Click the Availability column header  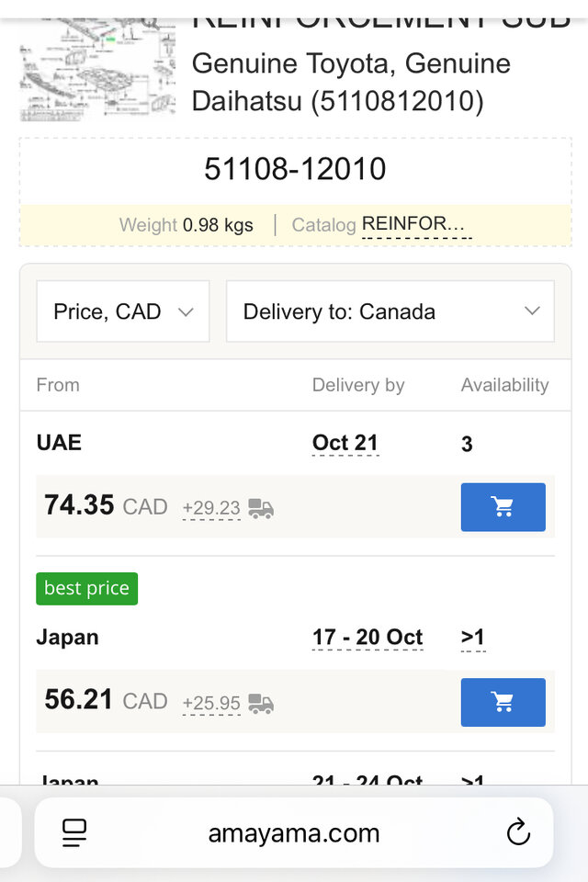tap(504, 385)
